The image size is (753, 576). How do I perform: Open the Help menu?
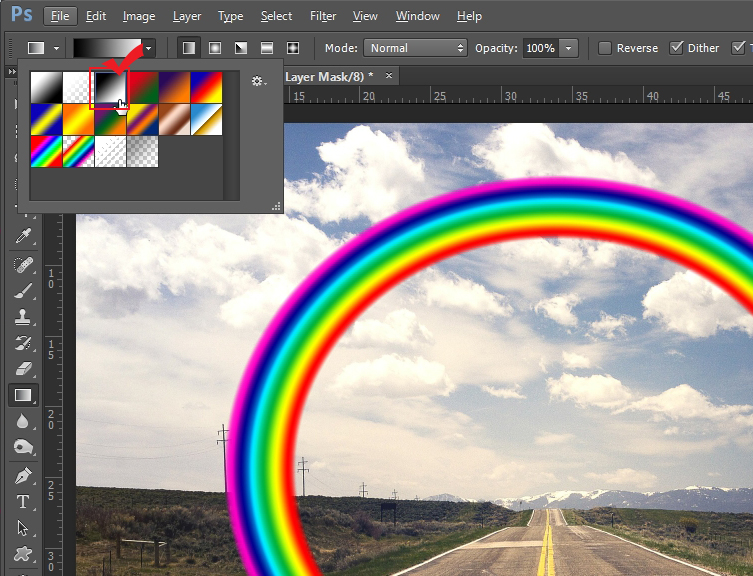click(469, 16)
